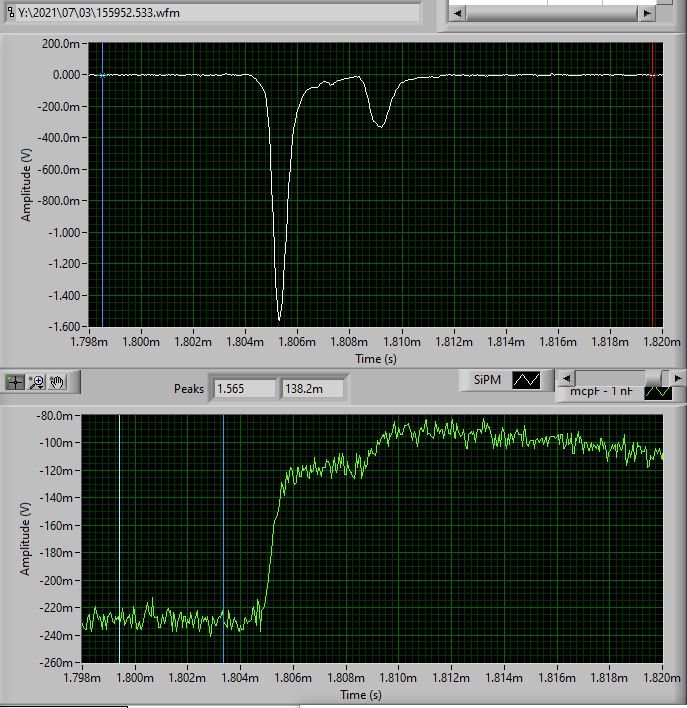Click the mcpF - 1 nF legend label
687x708 pixels.
[x=601, y=391]
